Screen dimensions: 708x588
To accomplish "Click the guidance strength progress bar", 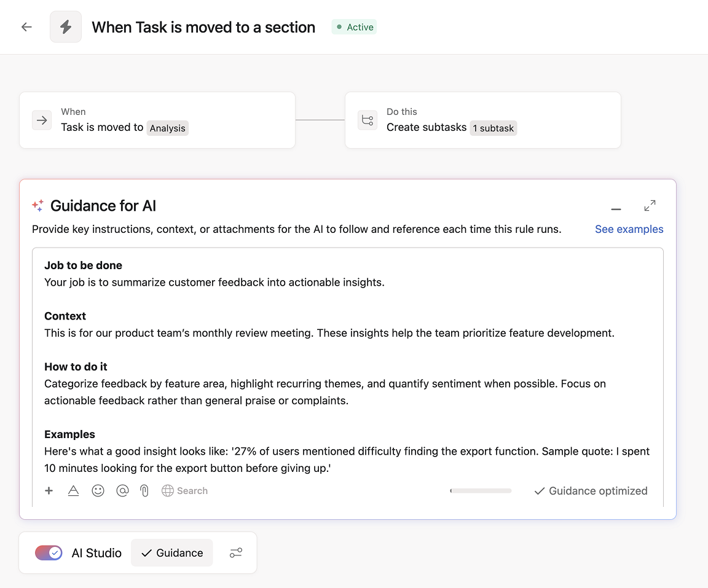I will 481,491.
